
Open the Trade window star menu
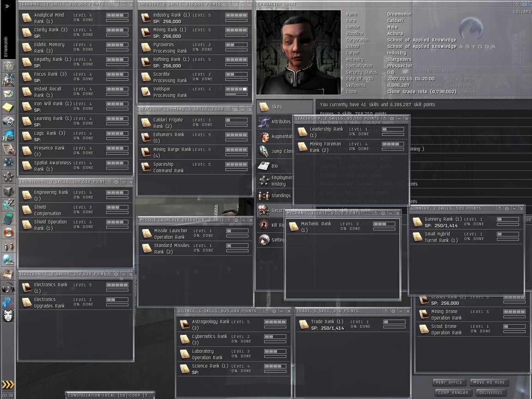pyautogui.click(x=386, y=311)
